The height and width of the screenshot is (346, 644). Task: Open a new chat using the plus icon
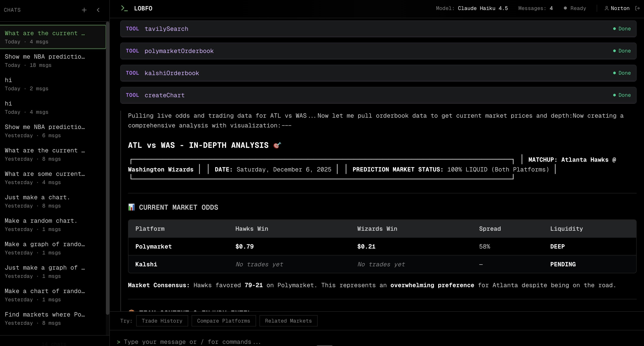[x=84, y=10]
